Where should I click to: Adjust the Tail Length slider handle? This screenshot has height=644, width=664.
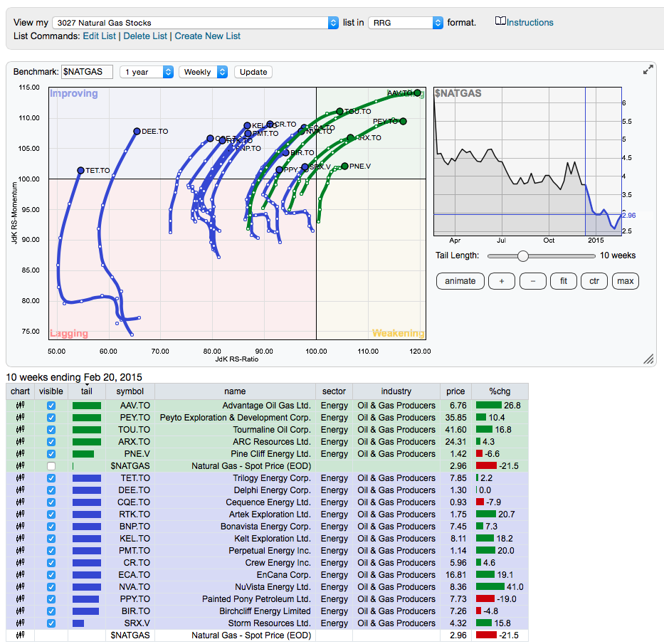pyautogui.click(x=523, y=256)
